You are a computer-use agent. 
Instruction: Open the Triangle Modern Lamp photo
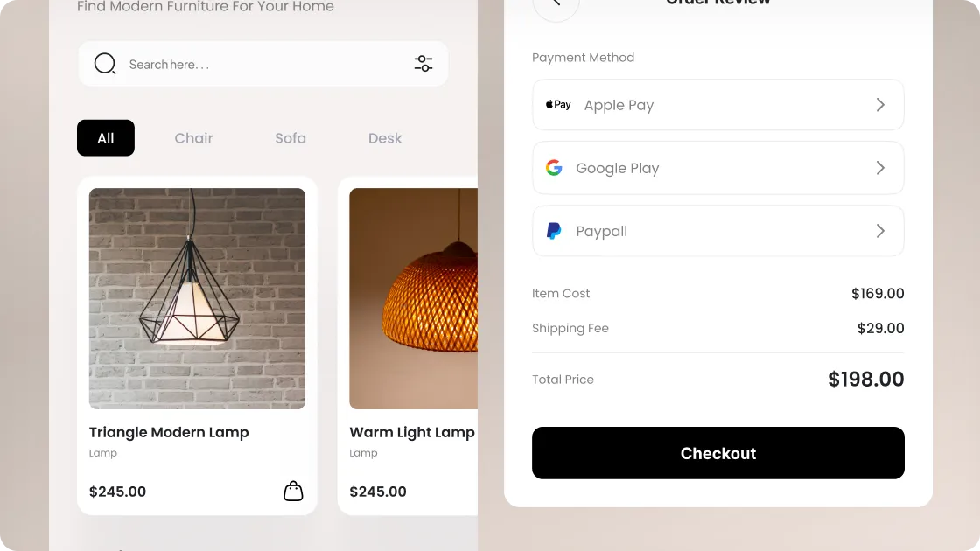(x=197, y=298)
